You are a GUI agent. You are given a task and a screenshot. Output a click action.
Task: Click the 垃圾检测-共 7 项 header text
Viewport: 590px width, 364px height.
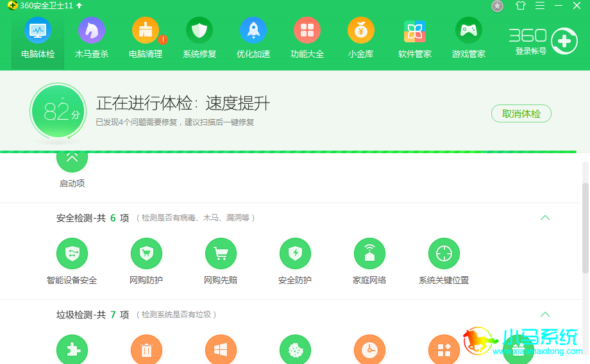[x=92, y=315]
